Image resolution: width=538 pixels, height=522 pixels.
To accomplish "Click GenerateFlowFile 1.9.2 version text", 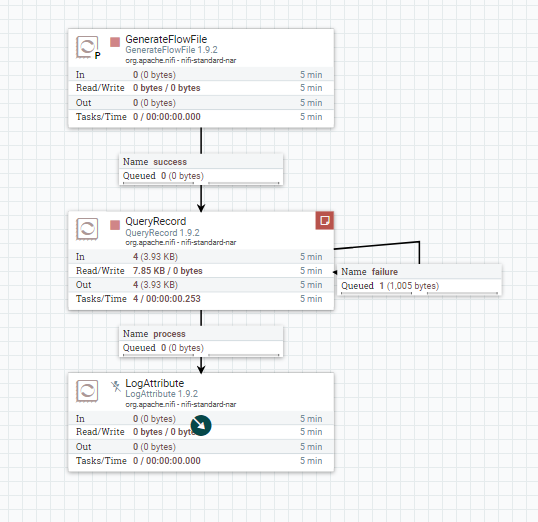I will [171, 50].
